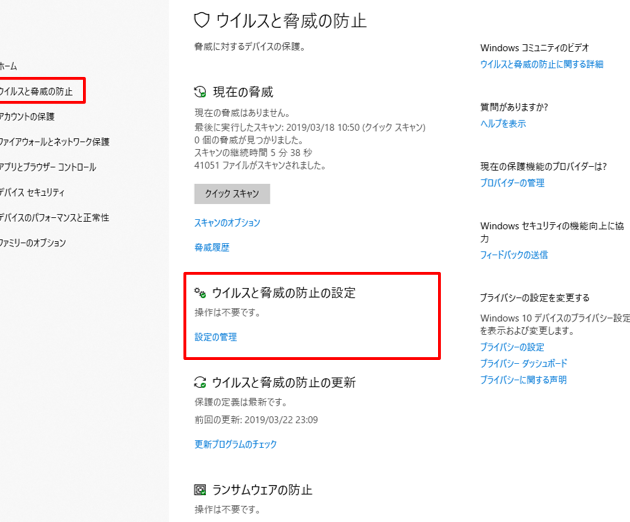The width and height of the screenshot is (630, 522).
Task: Click the current threats history icon
Action: (200, 92)
